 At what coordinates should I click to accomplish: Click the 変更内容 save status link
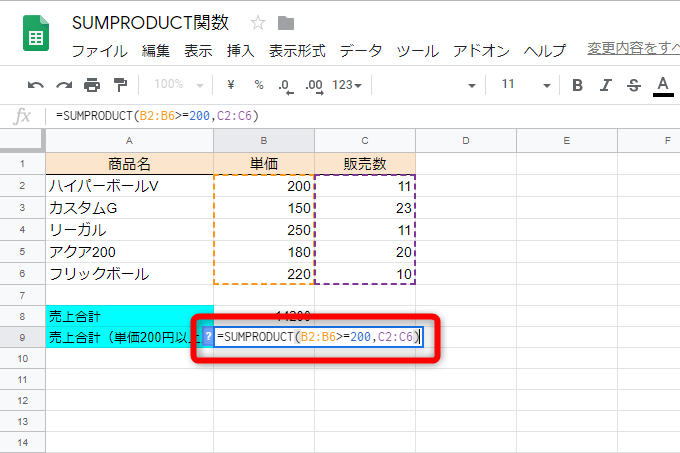pyautogui.click(x=634, y=48)
